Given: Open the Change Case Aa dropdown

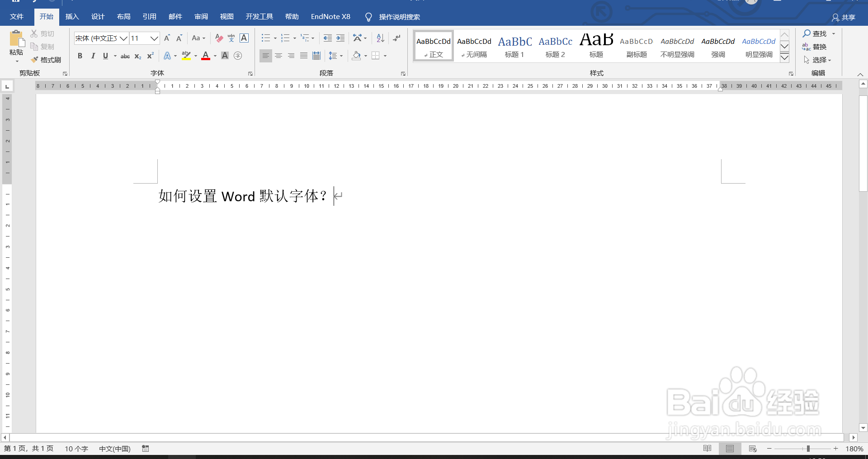Looking at the screenshot, I should [x=198, y=38].
